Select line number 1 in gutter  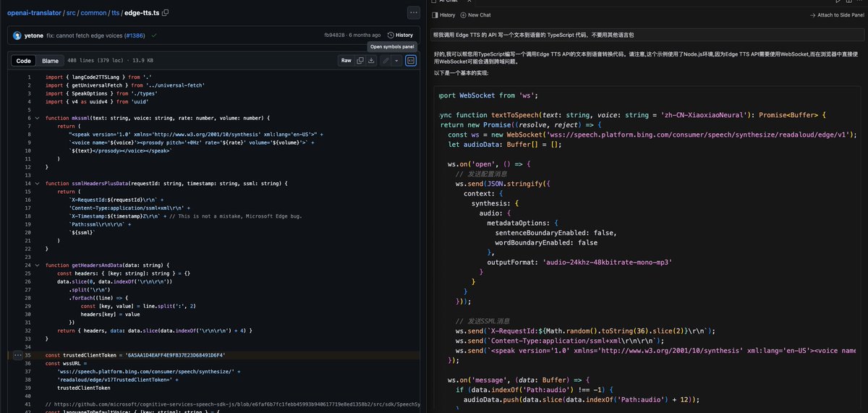[29, 77]
